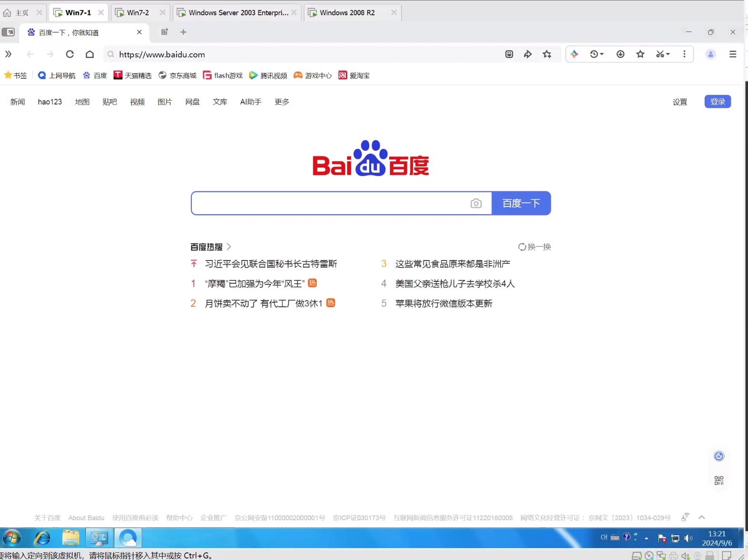Click the address bar URL field
This screenshot has height=560, width=748.
[305, 54]
